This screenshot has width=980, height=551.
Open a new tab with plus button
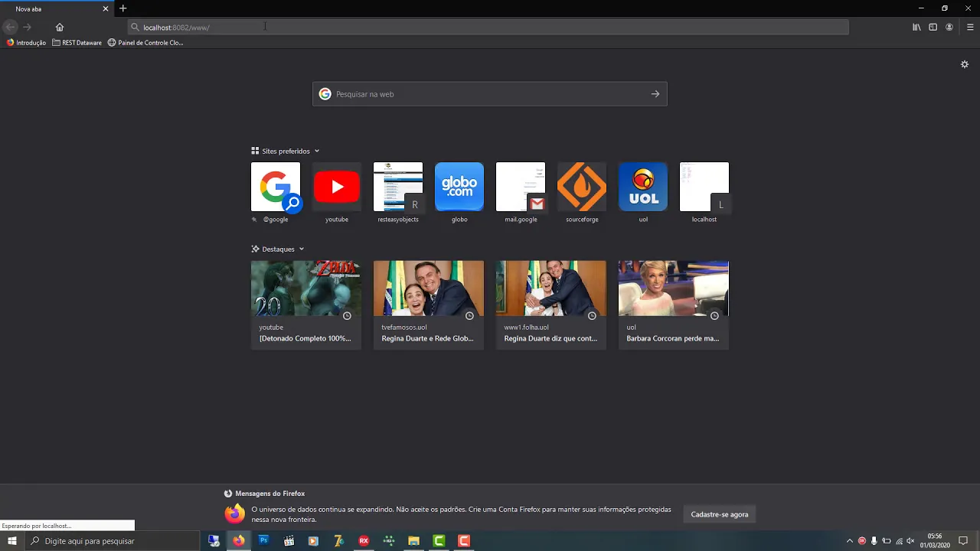click(x=122, y=8)
